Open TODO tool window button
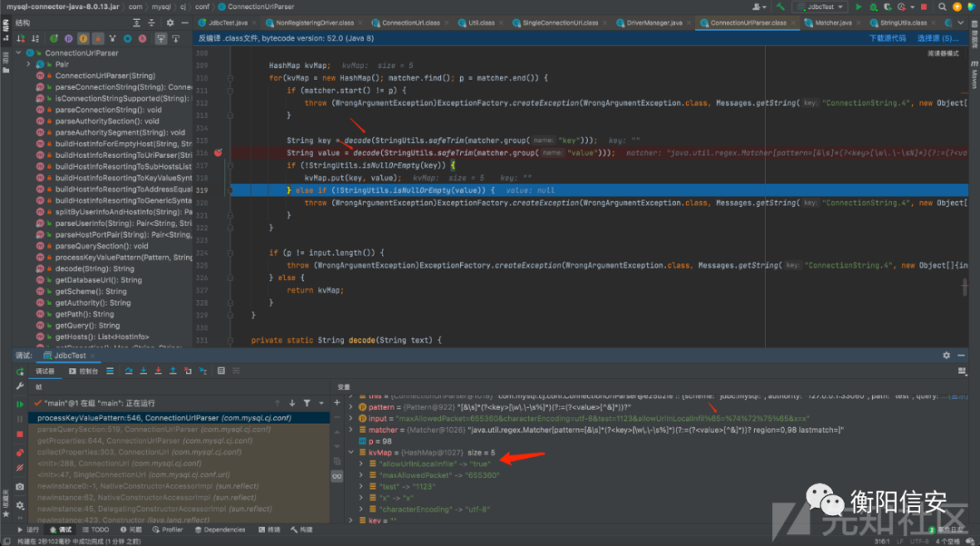The width and height of the screenshot is (980, 546). 95,530
